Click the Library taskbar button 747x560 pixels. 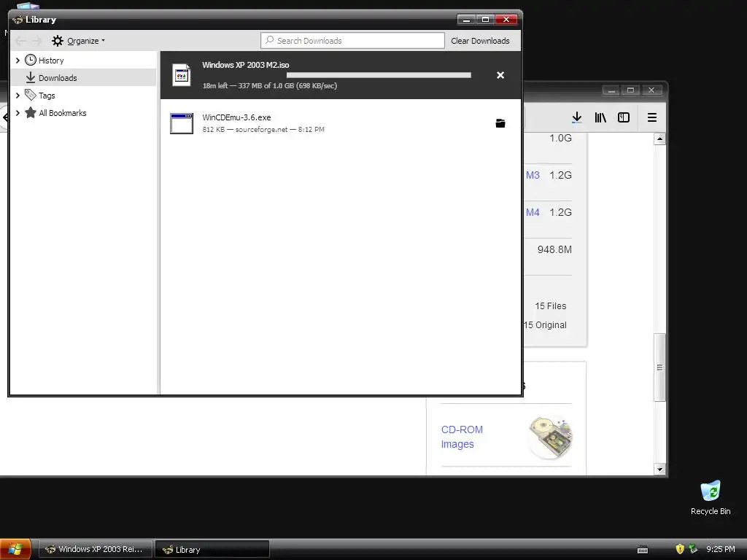[212, 549]
